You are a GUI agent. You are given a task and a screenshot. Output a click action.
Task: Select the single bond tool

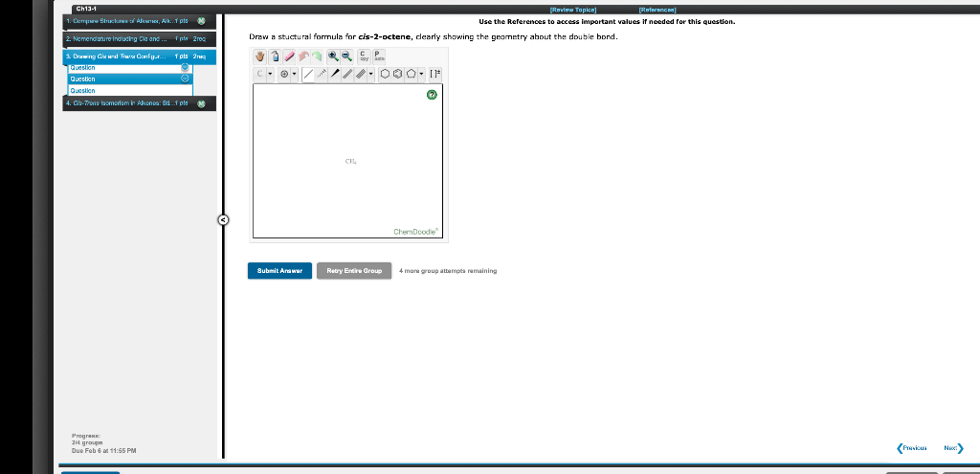coord(308,75)
